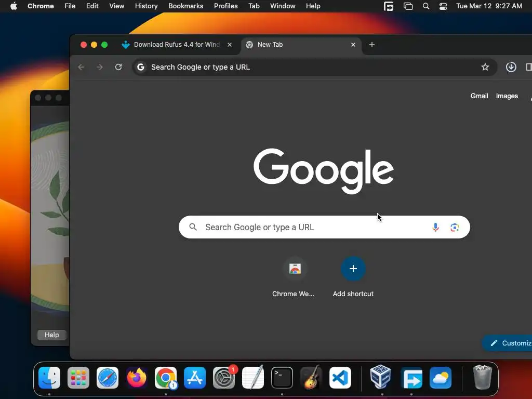
Task: Click the remote desktop icon in menu bar
Action: 389,6
